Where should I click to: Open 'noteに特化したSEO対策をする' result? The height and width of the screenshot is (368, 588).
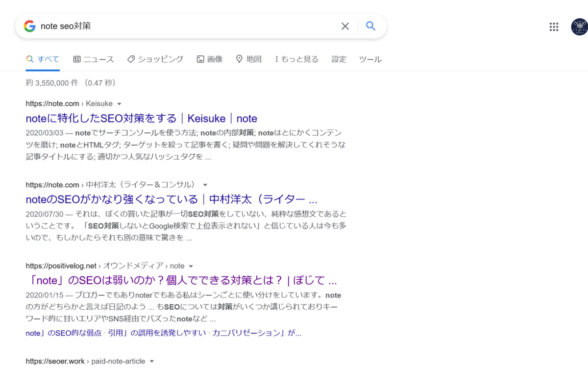141,119
